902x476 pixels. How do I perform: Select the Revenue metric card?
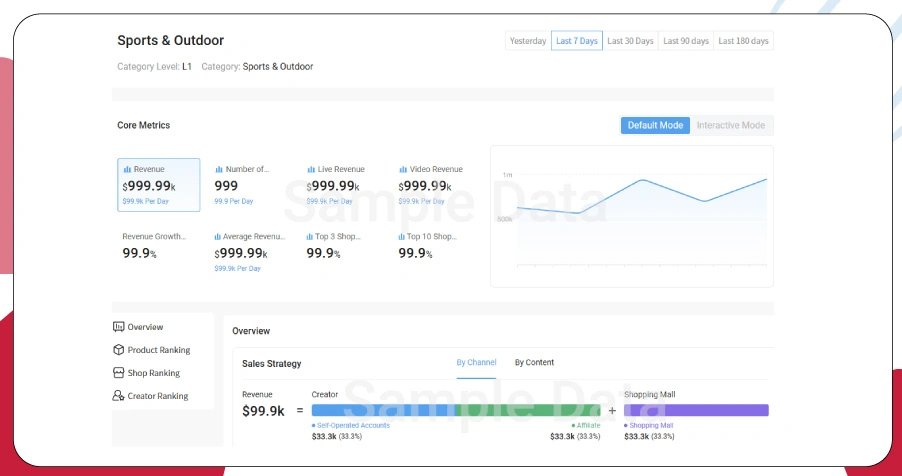[x=159, y=185]
